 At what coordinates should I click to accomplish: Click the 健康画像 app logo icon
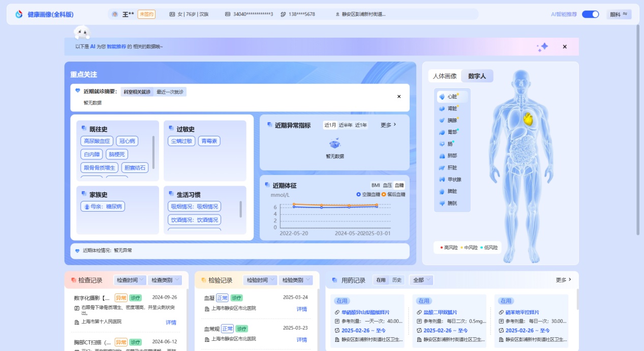[19, 14]
